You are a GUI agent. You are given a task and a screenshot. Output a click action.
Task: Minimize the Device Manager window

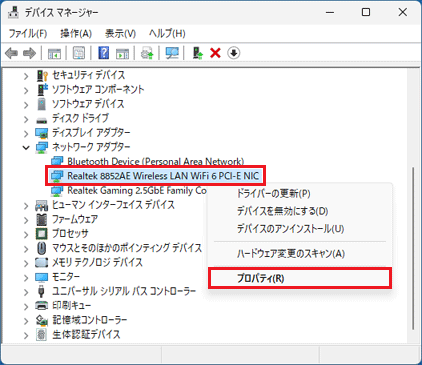tap(330, 12)
